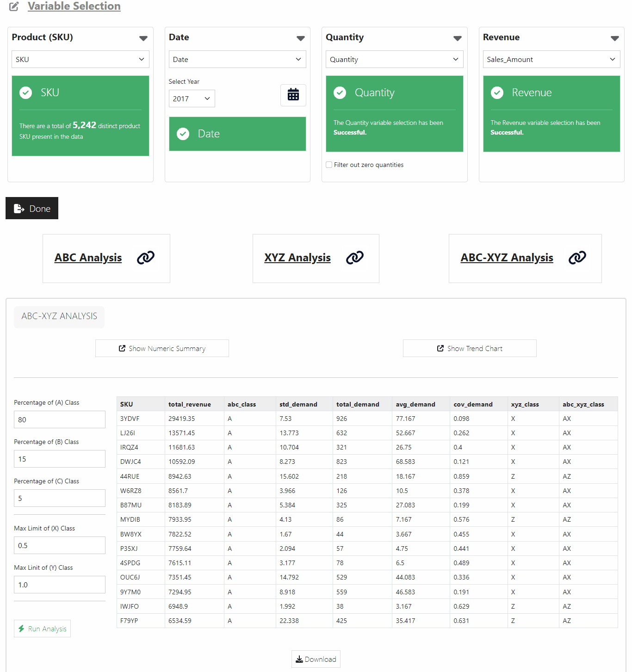Click the Percentage of (A) Class field

tap(60, 419)
